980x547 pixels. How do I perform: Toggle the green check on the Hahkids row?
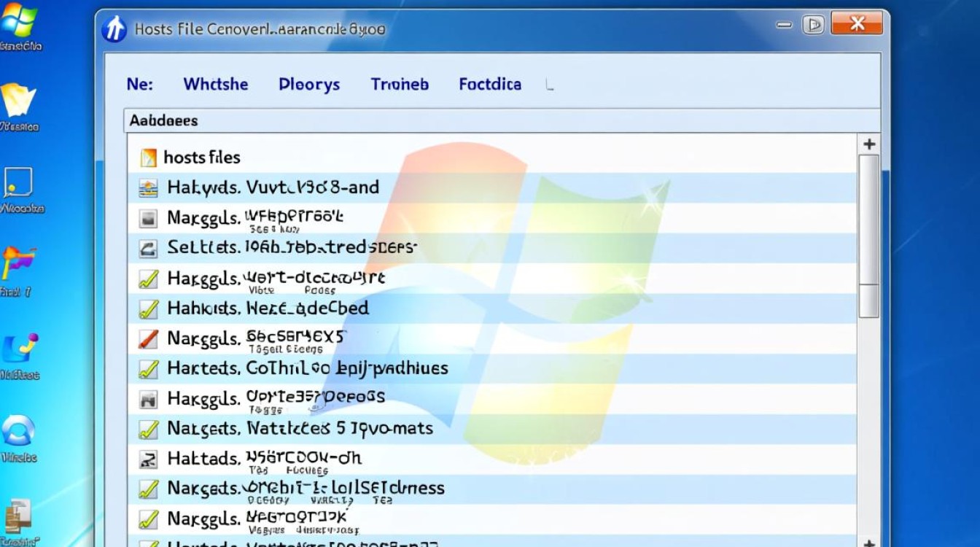[148, 309]
